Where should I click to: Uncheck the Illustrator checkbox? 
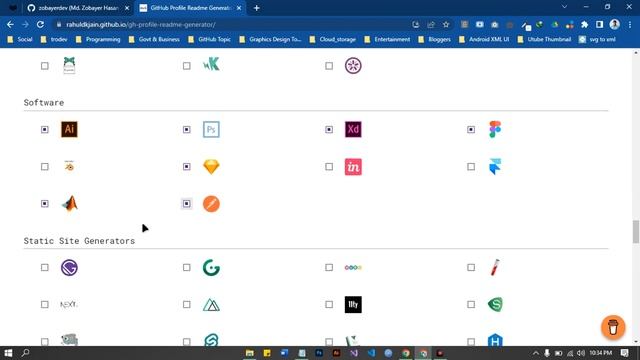[x=44, y=129]
